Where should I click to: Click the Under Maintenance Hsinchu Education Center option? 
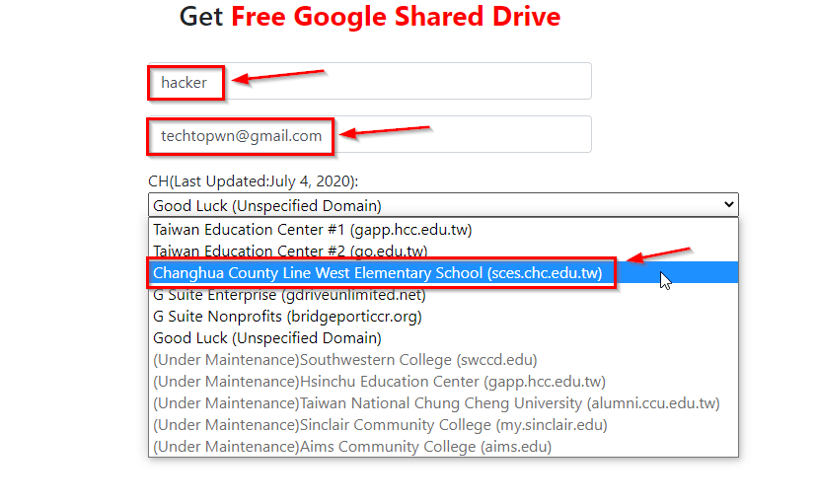click(379, 382)
